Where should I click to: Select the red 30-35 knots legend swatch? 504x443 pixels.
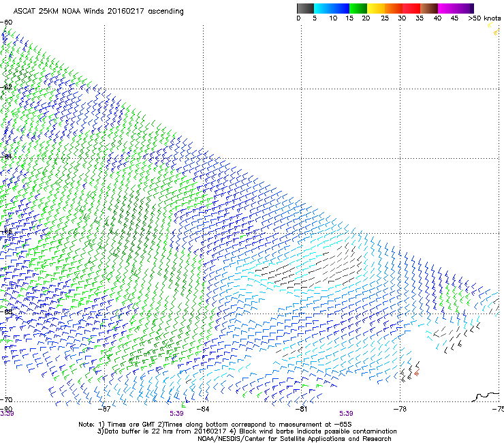click(x=411, y=8)
